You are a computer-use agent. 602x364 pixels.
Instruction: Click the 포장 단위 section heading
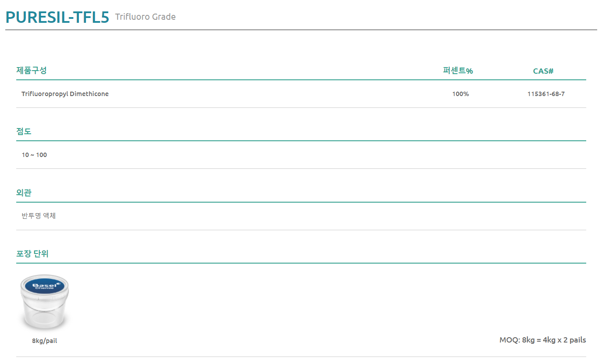pos(32,253)
